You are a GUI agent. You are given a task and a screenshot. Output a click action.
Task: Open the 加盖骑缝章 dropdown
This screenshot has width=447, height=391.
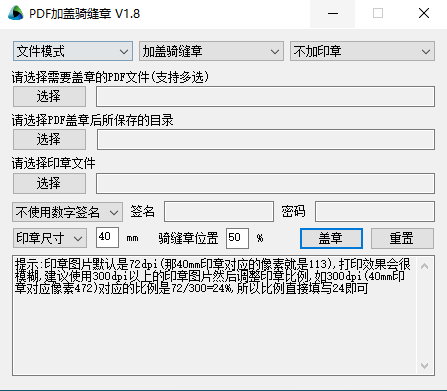211,51
